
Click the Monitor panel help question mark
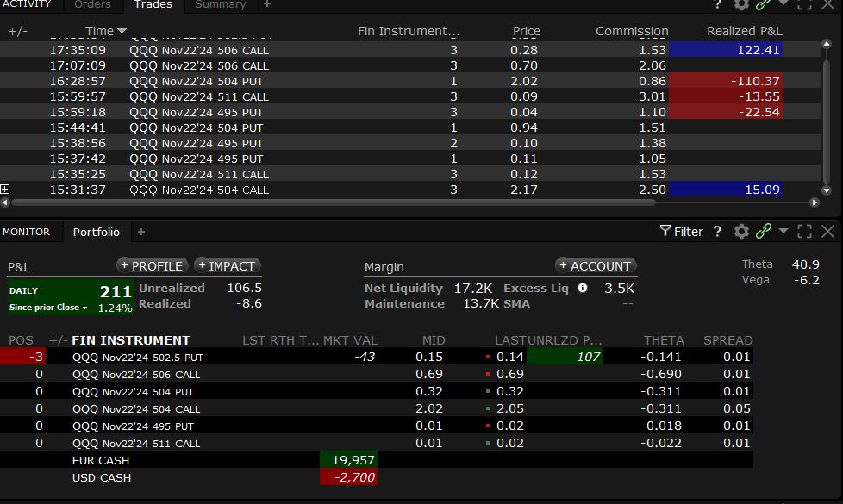click(x=717, y=232)
